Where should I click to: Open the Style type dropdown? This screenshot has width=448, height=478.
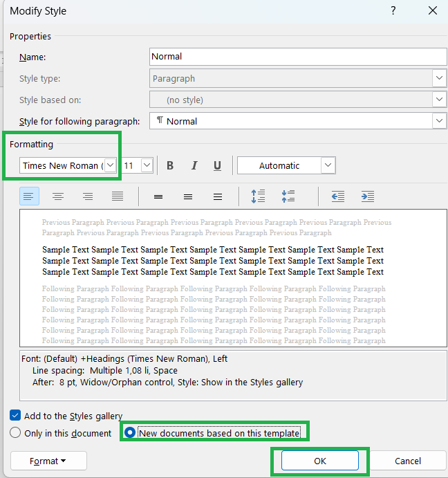[x=439, y=78]
